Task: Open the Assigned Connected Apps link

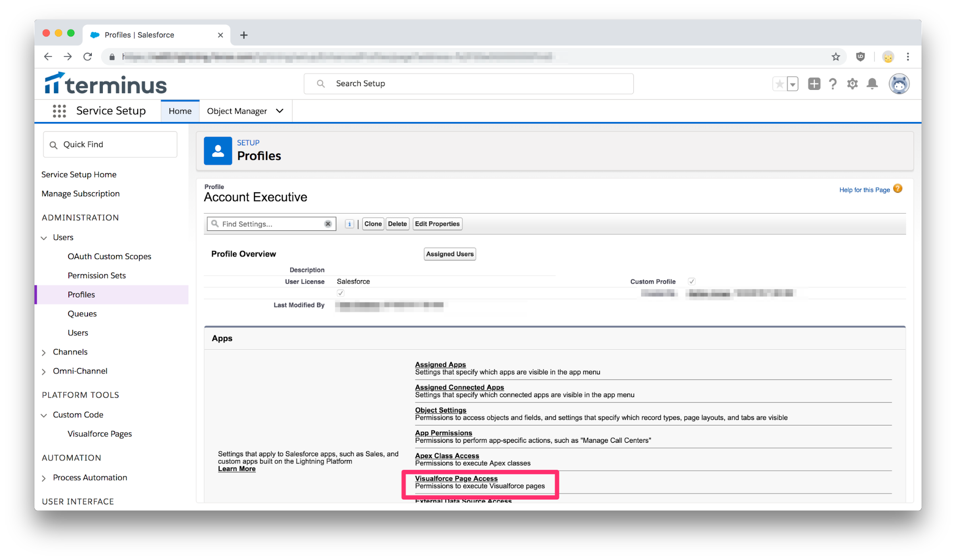Action: (x=460, y=387)
